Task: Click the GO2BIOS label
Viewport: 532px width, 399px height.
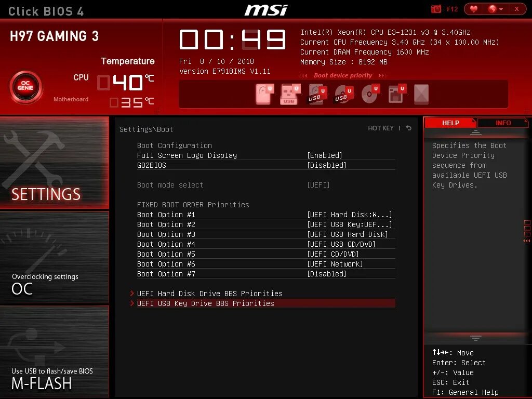Action: pos(151,165)
